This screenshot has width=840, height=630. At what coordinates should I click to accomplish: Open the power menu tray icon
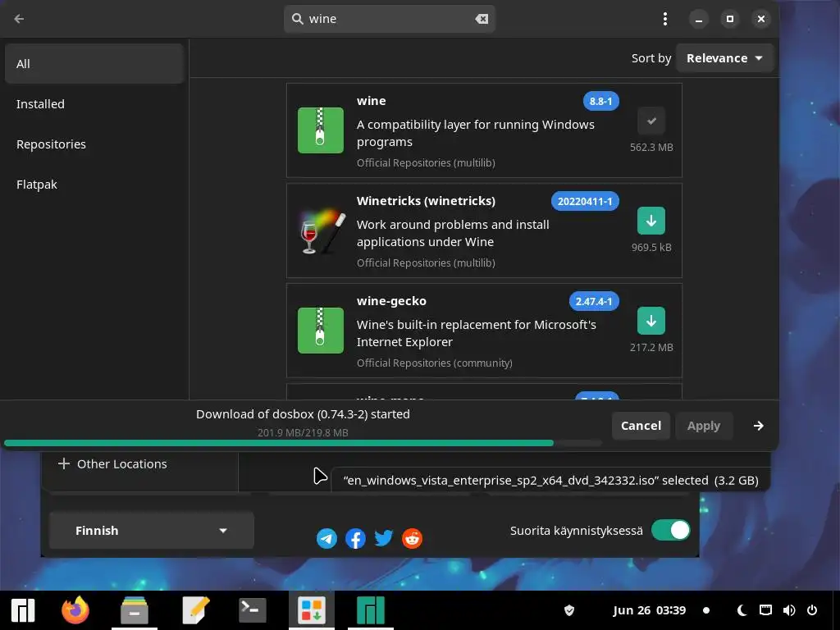tap(812, 610)
